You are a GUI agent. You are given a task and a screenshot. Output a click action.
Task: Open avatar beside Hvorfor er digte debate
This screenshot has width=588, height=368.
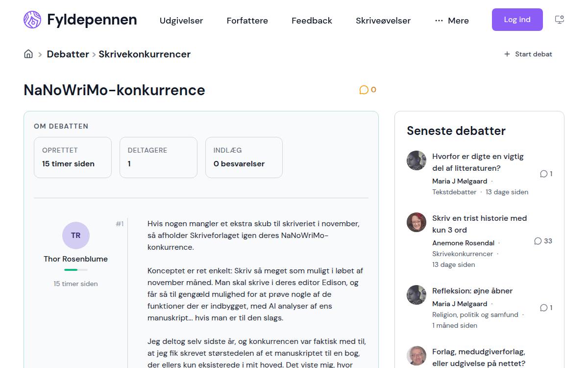point(416,160)
